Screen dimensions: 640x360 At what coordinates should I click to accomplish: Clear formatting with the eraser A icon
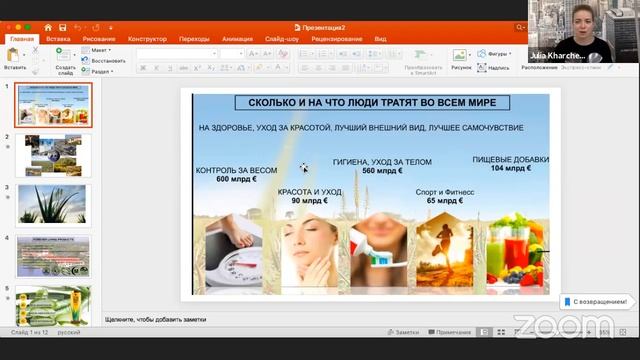282,54
